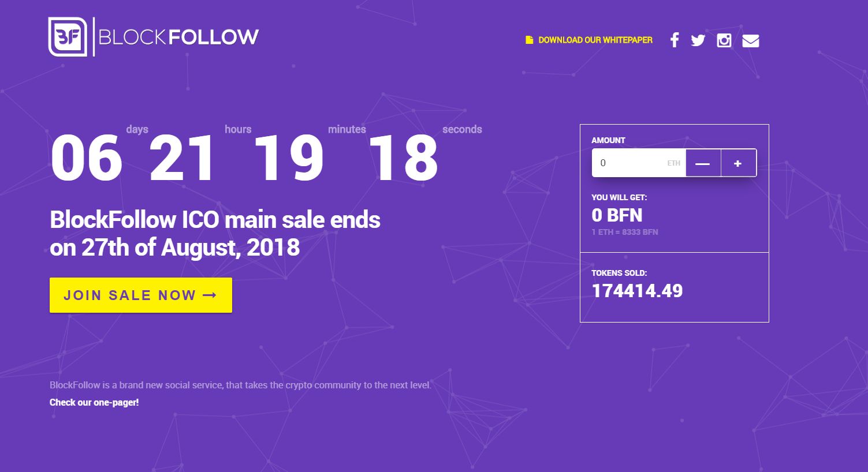Image resolution: width=868 pixels, height=472 pixels.
Task: Open the Check our one-pager link
Action: tap(94, 402)
